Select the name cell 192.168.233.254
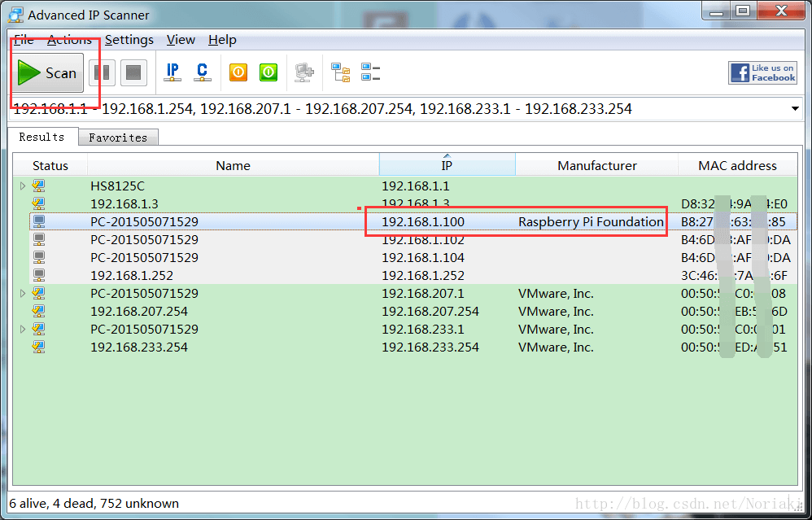812x520 pixels. (139, 347)
